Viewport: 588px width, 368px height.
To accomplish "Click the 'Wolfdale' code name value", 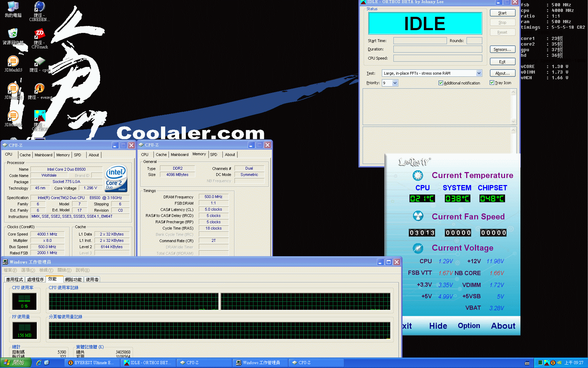I will coord(49,176).
